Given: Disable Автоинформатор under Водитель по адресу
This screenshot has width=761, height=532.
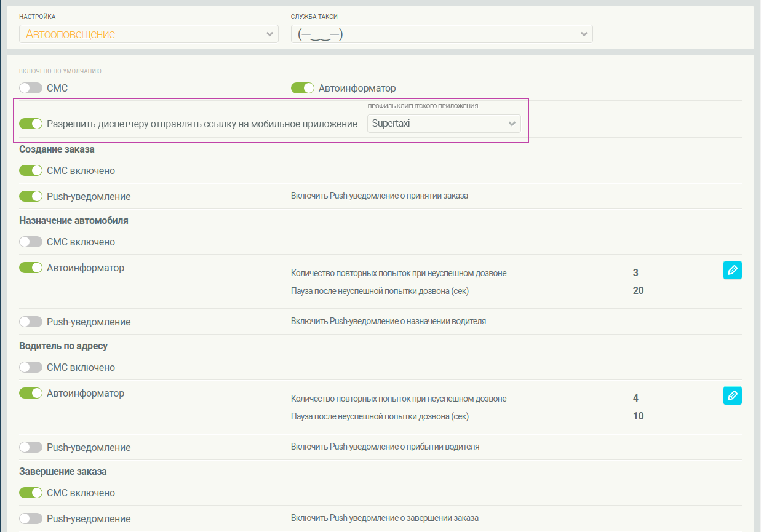Looking at the screenshot, I should tap(31, 394).
